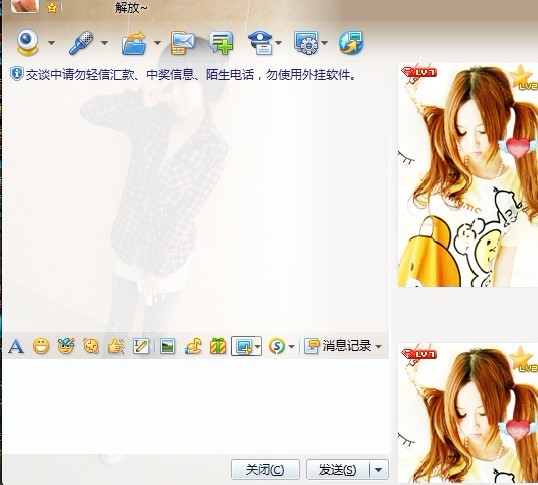
Task: Start a video call with webcam icon
Action: click(x=27, y=42)
